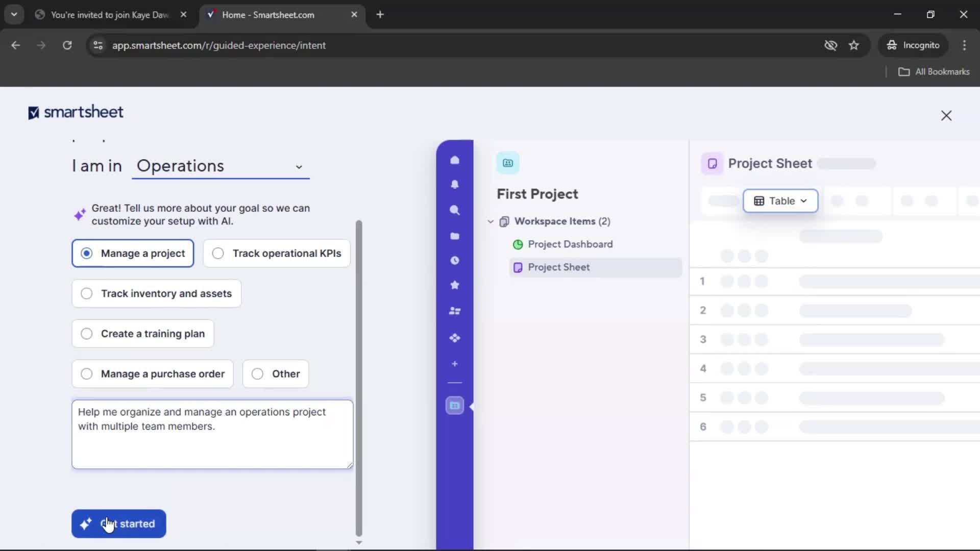Click the form's vertical scrollbar
980x551 pixels.
pyautogui.click(x=359, y=378)
